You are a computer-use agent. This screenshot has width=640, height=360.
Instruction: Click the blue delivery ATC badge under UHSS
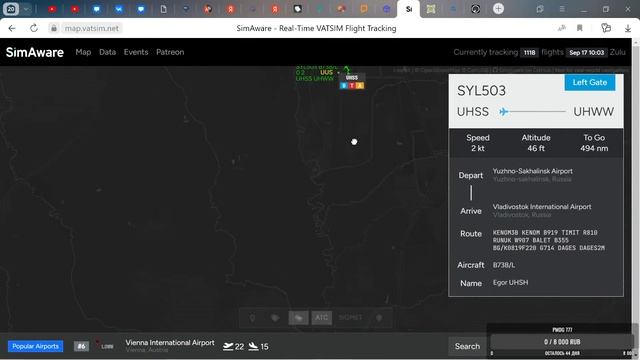pos(344,85)
